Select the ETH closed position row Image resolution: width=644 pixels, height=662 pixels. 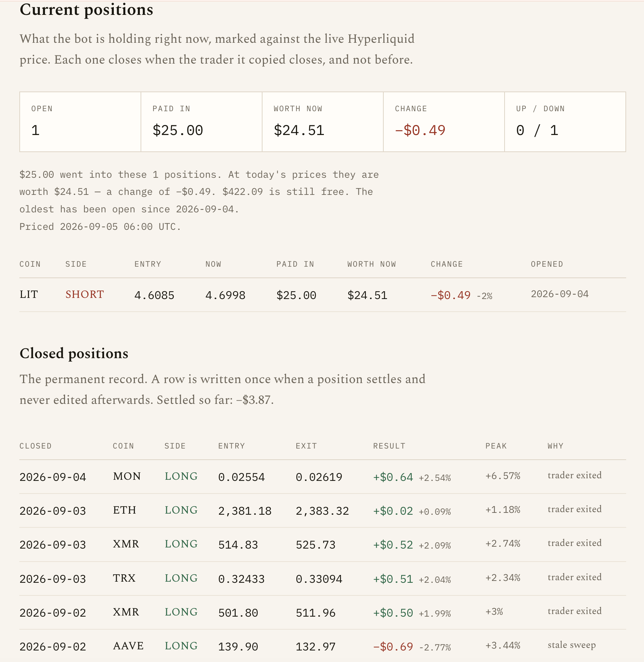tap(323, 511)
